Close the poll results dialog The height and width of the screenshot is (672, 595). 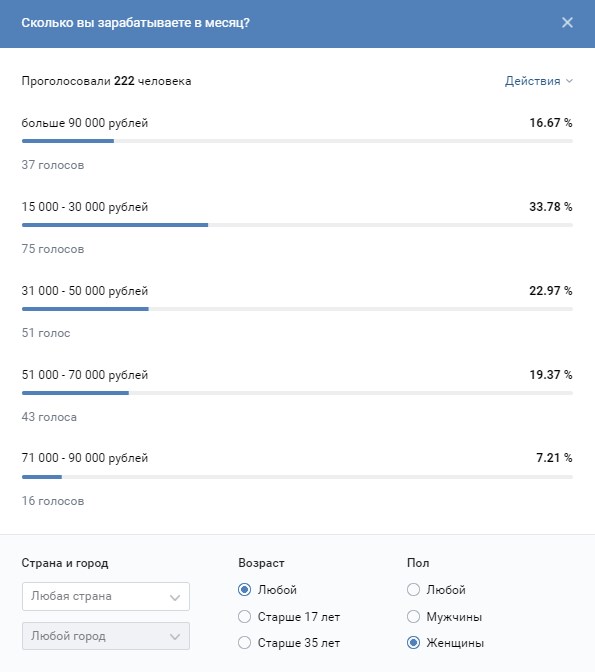click(567, 23)
